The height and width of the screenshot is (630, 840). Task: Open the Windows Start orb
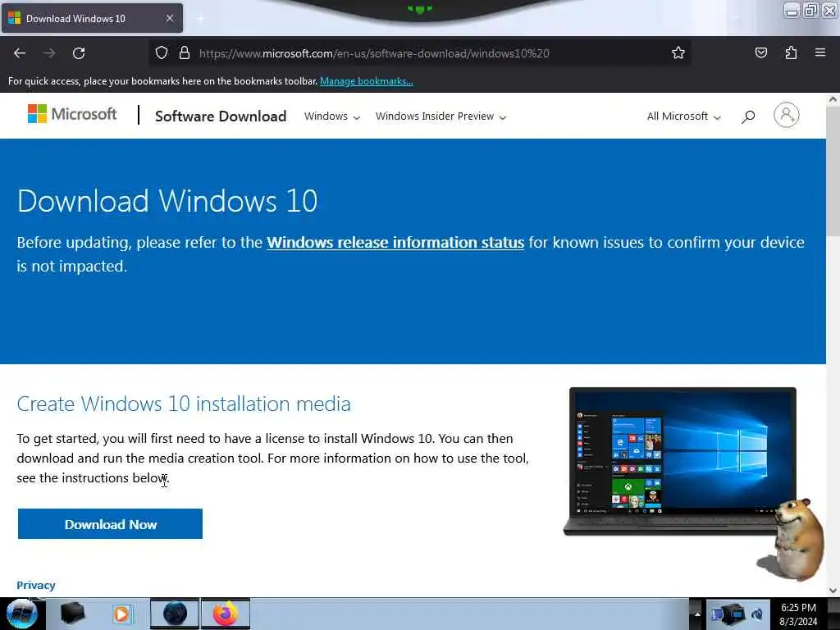(22, 614)
